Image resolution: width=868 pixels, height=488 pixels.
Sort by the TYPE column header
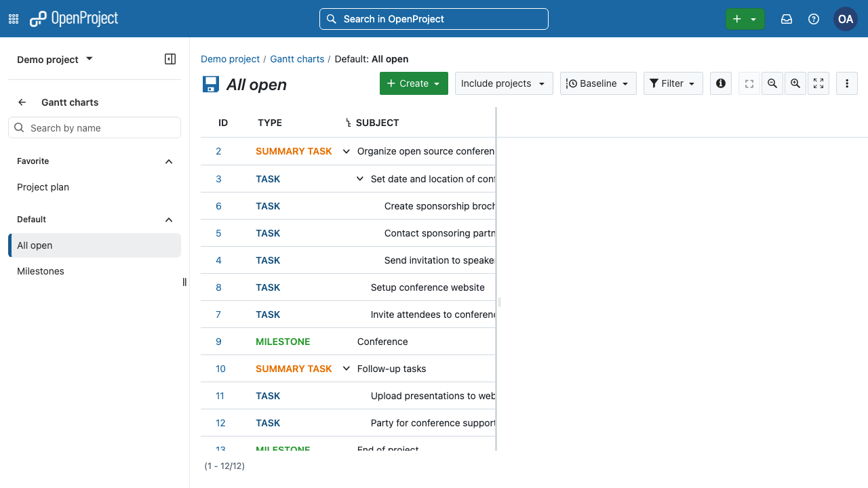pyautogui.click(x=270, y=123)
